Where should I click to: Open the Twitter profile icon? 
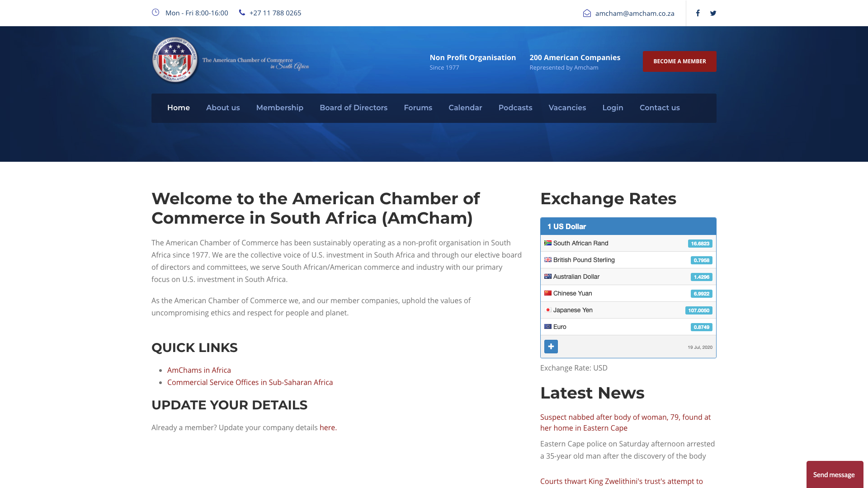[x=713, y=13]
